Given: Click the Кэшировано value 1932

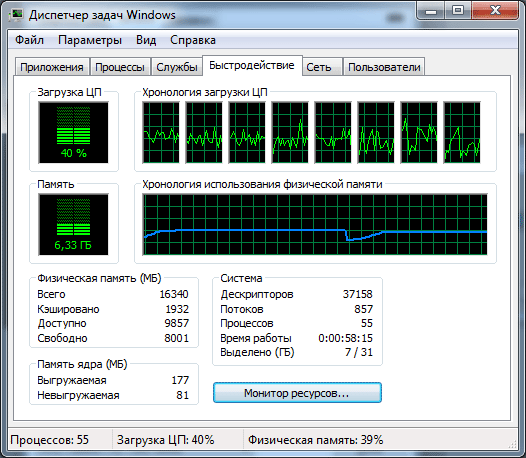Looking at the screenshot, I should click(177, 309).
